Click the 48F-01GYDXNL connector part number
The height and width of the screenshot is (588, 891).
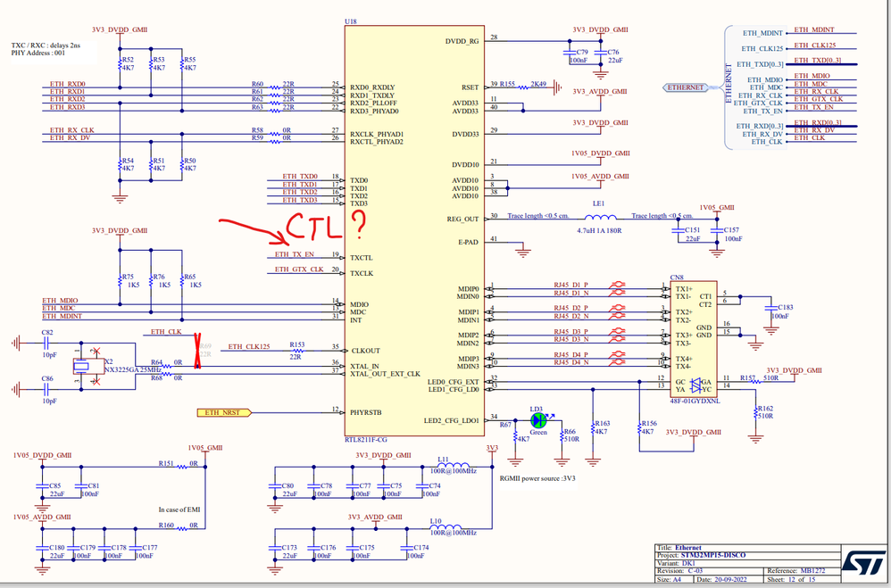695,402
